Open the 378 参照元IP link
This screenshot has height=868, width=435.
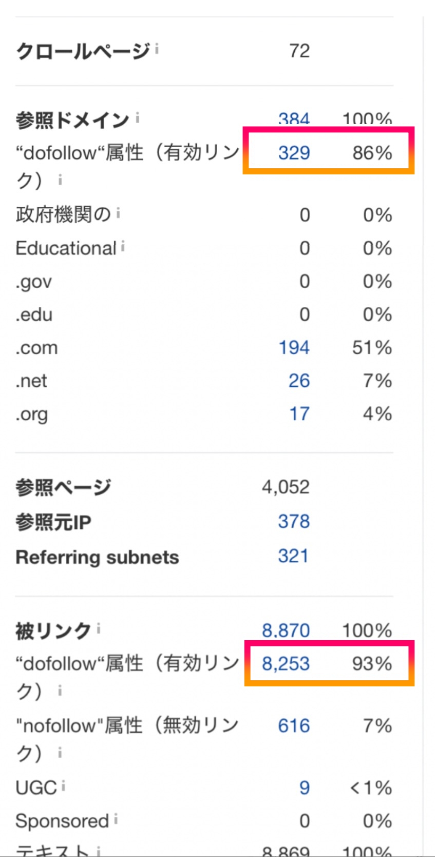[x=294, y=521]
